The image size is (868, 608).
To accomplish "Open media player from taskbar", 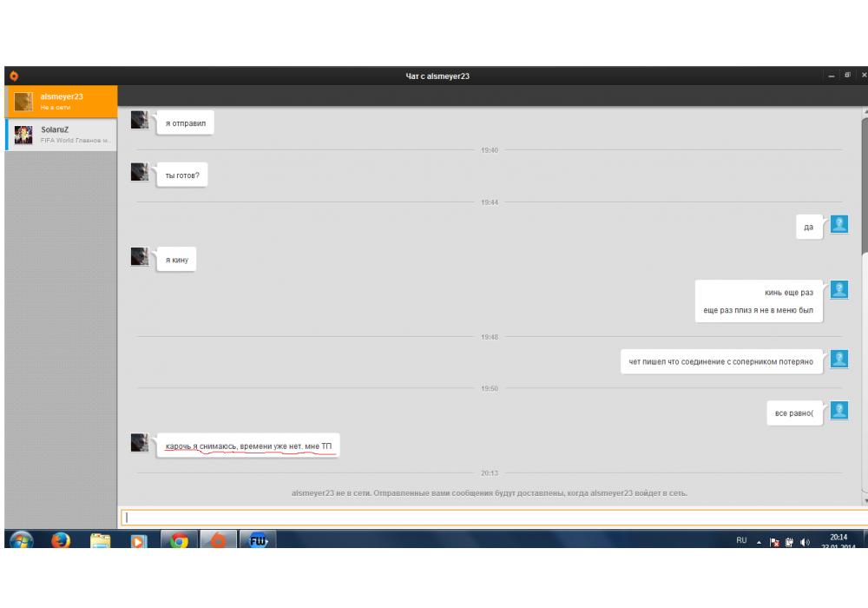I will 138,540.
